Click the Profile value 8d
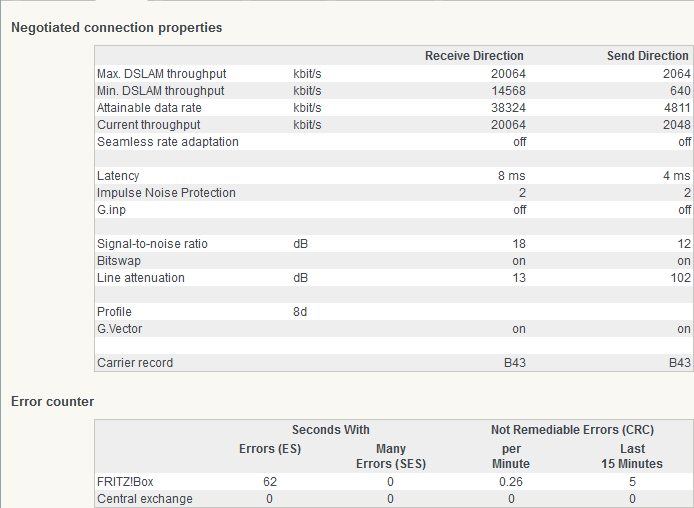 coord(300,312)
